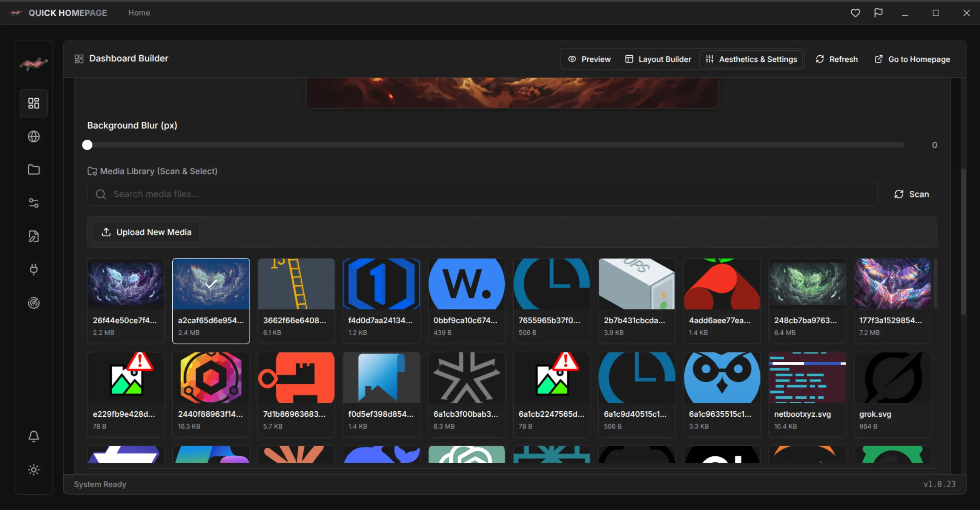Click Go to Homepage link
The height and width of the screenshot is (510, 980).
click(912, 59)
